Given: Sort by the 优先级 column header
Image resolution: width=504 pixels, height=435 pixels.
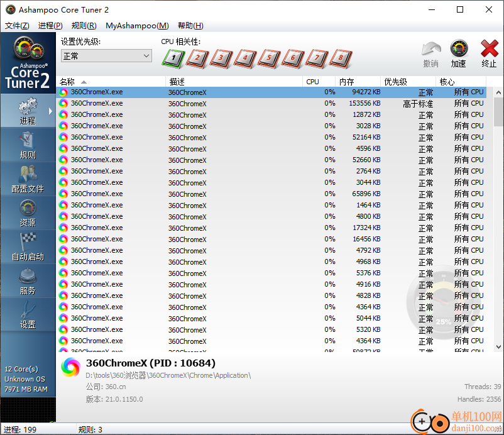Looking at the screenshot, I should 408,82.
